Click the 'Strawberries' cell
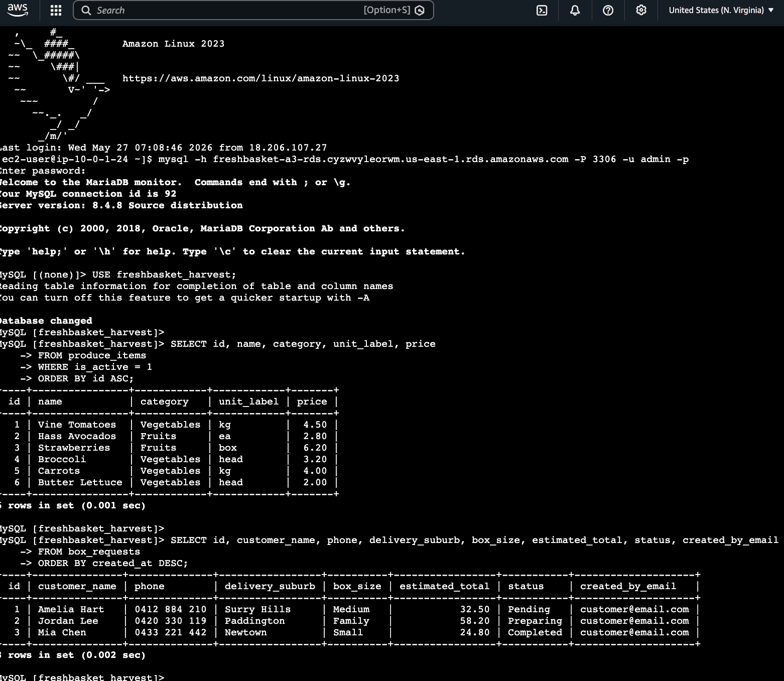The height and width of the screenshot is (681, 784). 74,448
